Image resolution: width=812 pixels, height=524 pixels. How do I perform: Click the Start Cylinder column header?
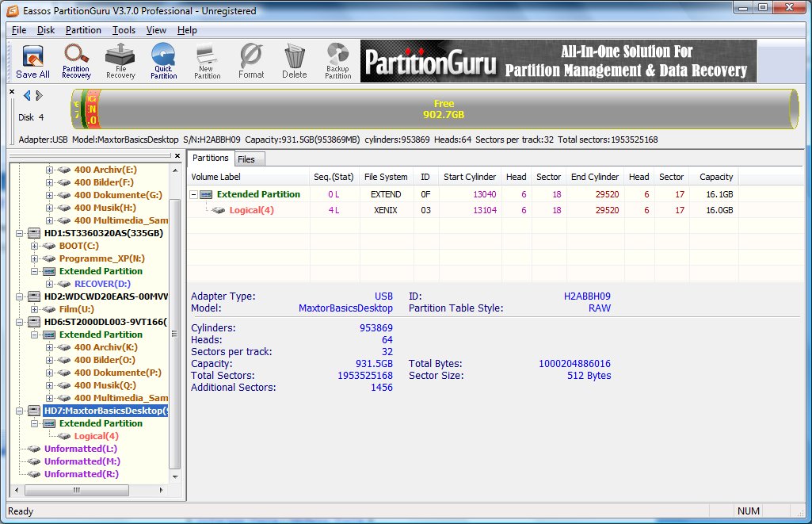[469, 177]
